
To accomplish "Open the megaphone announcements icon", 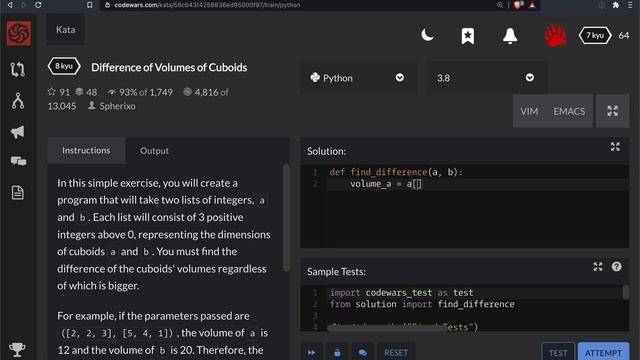I will click(18, 132).
